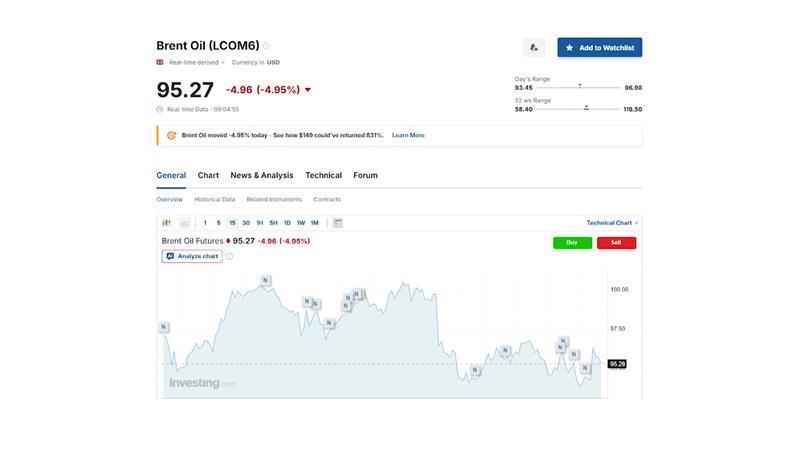The width and height of the screenshot is (800, 450).
Task: Click the info icon next to Analyze chart
Action: tap(230, 256)
